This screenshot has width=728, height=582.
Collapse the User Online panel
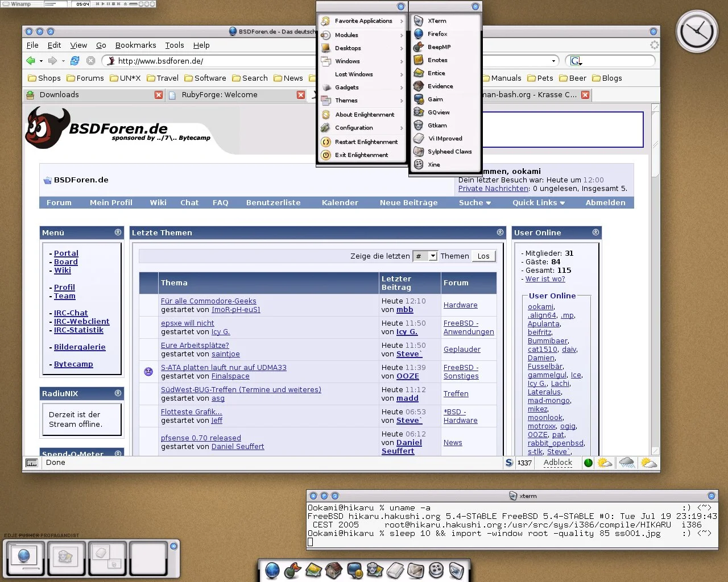[x=595, y=232]
